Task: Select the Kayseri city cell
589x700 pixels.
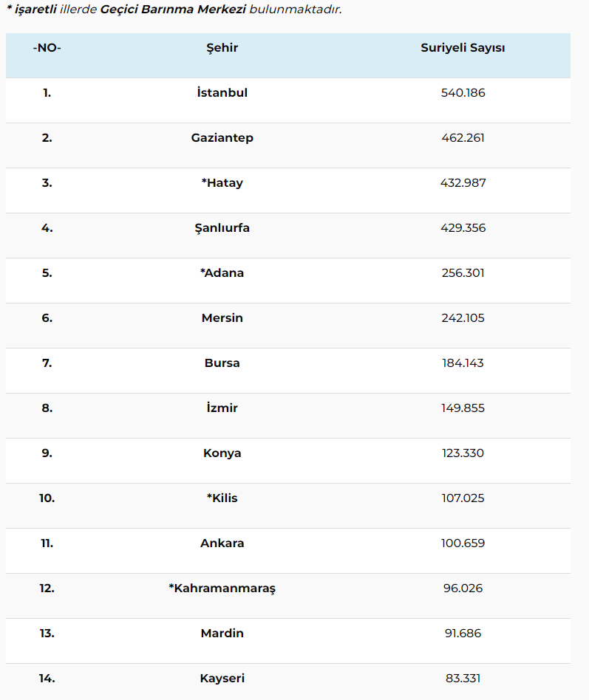Action: tap(222, 678)
